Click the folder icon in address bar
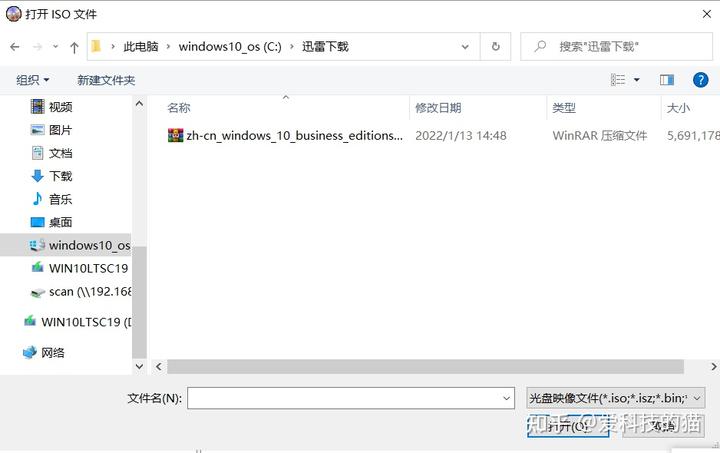 (96, 46)
